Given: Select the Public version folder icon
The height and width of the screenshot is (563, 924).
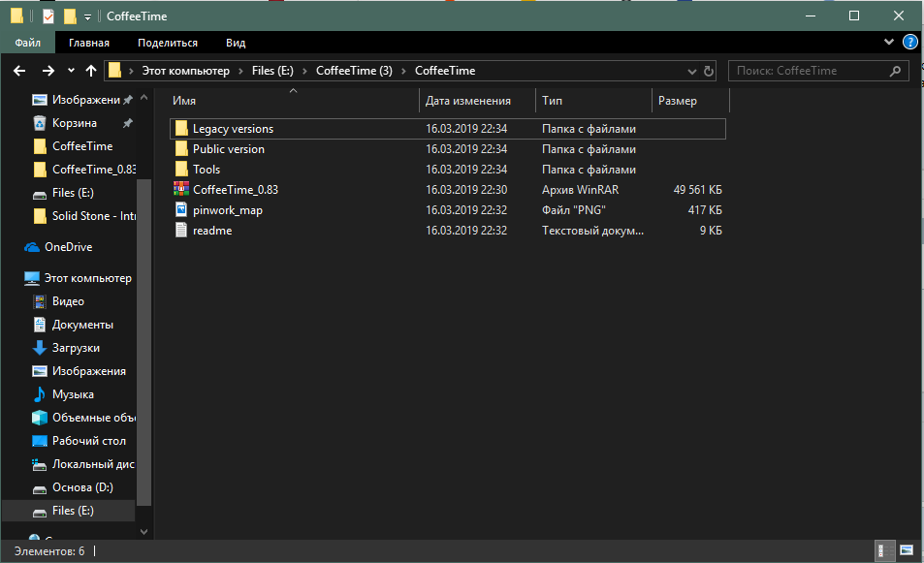Looking at the screenshot, I should (181, 149).
